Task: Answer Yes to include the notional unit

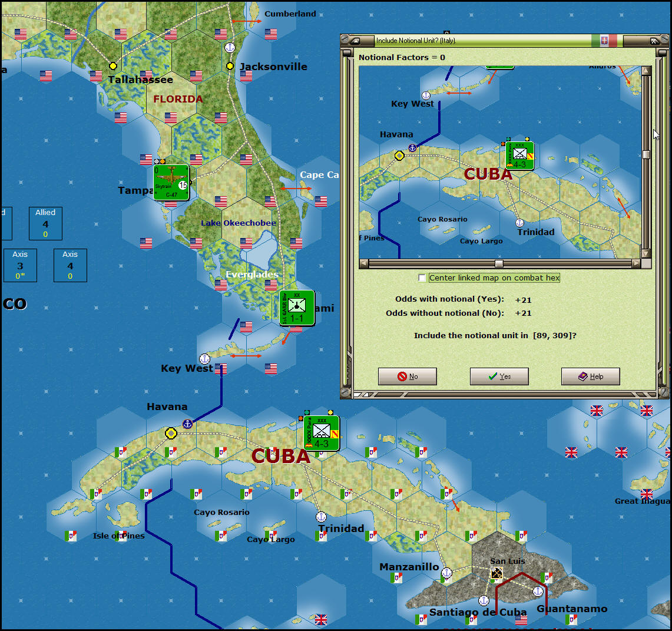Action: click(499, 376)
